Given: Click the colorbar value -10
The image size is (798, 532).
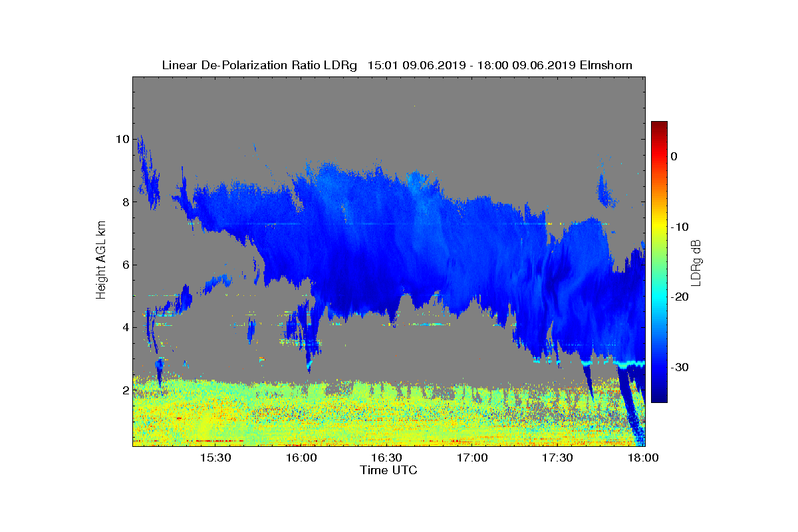Looking at the screenshot, I should click(680, 227).
